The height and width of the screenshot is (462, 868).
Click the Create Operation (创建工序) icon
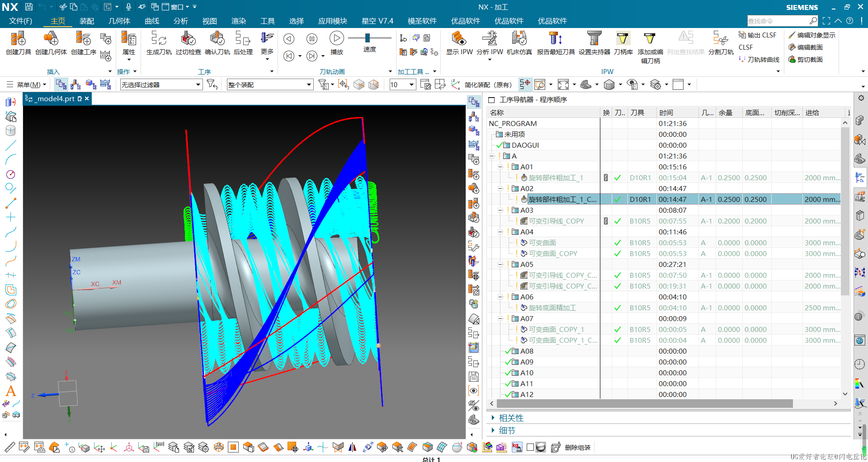(x=84, y=43)
